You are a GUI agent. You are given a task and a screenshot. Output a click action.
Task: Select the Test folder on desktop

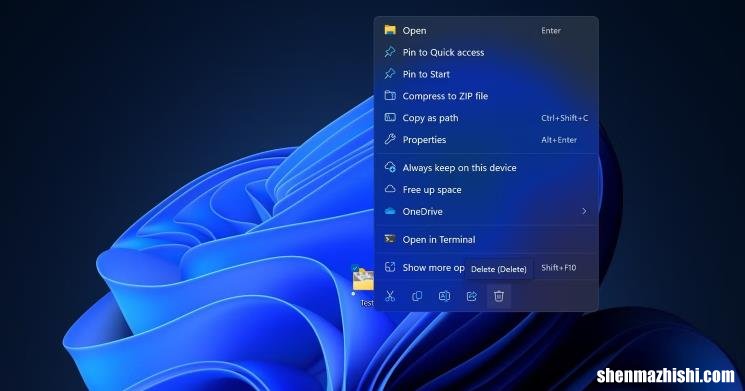(363, 285)
